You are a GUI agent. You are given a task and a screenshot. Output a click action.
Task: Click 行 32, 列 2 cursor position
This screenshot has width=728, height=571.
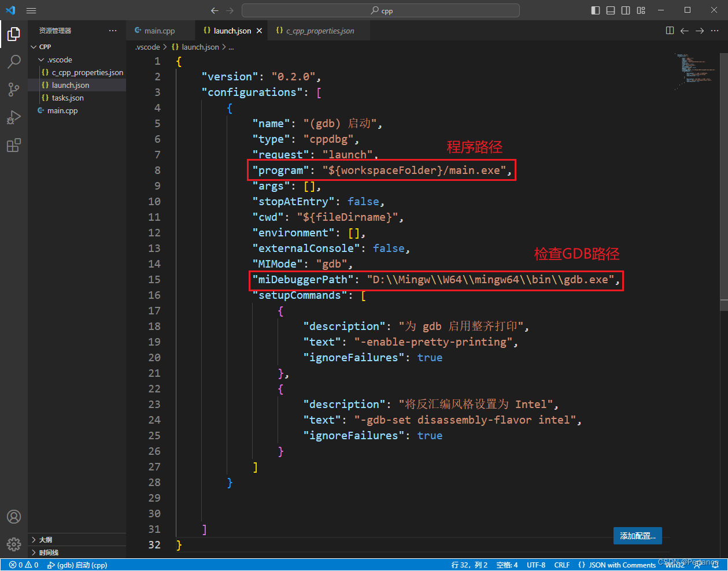[470, 565]
